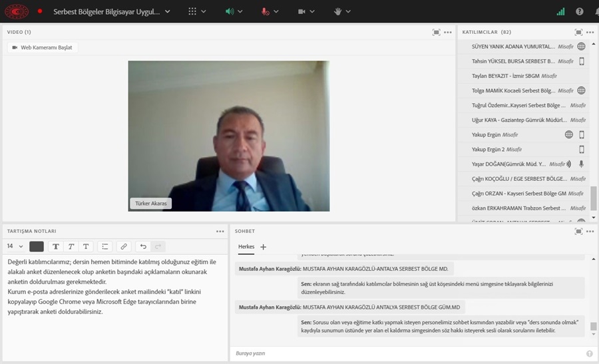Select participant Taylan BEYAZIT - İzmir SBGM
Screen dimensions: 599x364
point(523,76)
